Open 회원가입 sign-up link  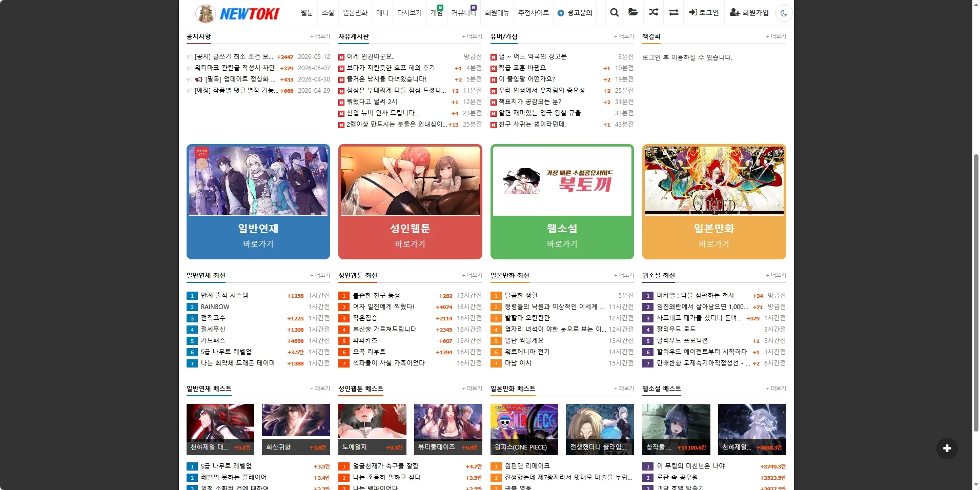[749, 12]
